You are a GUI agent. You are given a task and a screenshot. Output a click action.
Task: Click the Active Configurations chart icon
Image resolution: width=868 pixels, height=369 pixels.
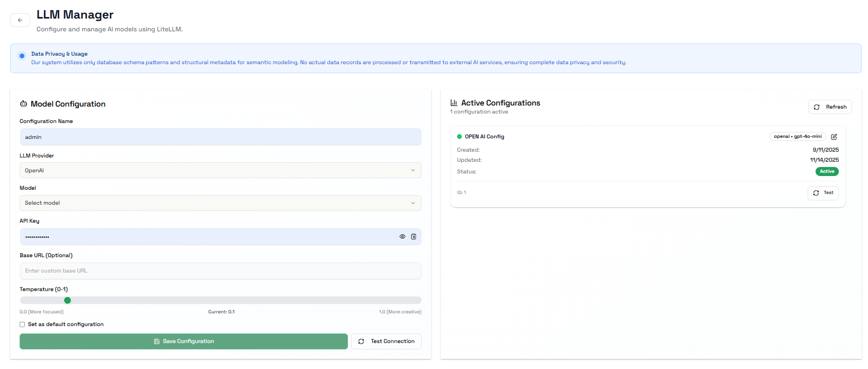454,103
